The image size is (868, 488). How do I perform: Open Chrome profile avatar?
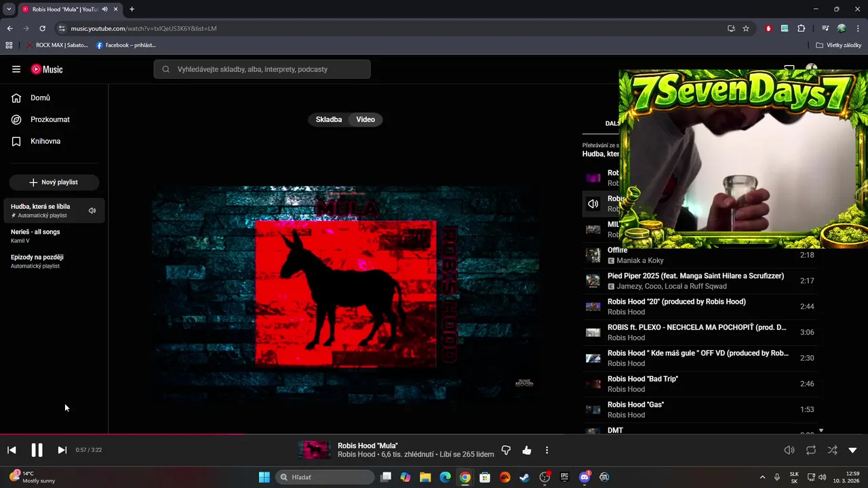(842, 28)
